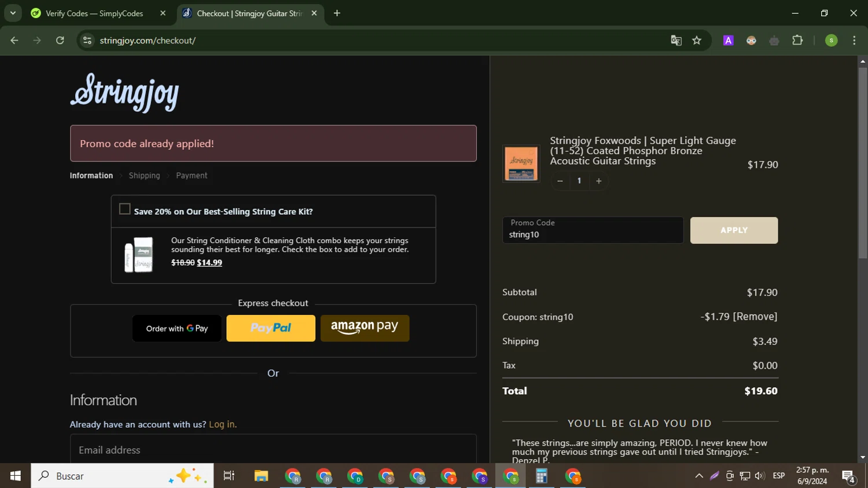The width and height of the screenshot is (868, 488).
Task: Click the String Care Kit product image
Action: click(x=139, y=255)
